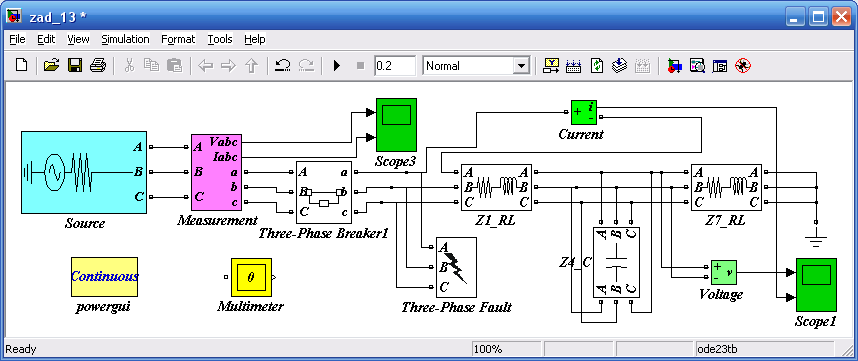Open Library Browser icon
858x361 pixels.
click(674, 66)
